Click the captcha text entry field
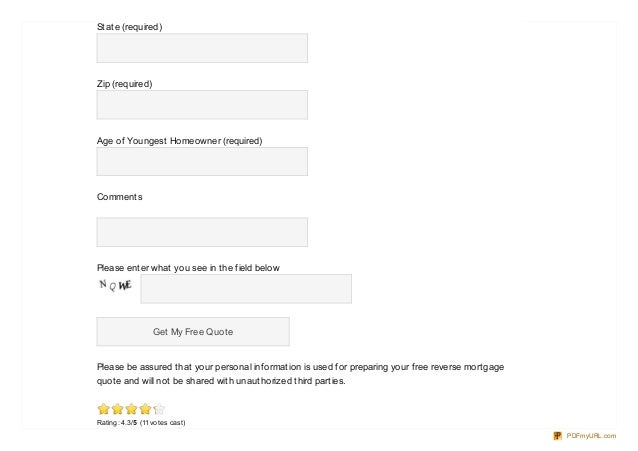Viewport: 638px width, 451px height. (x=246, y=289)
